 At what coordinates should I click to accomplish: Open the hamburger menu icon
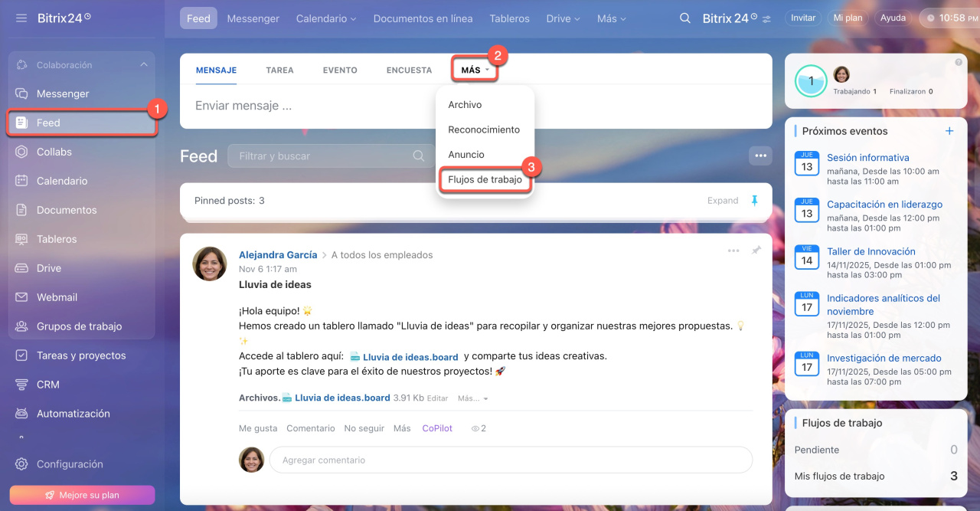click(x=21, y=18)
